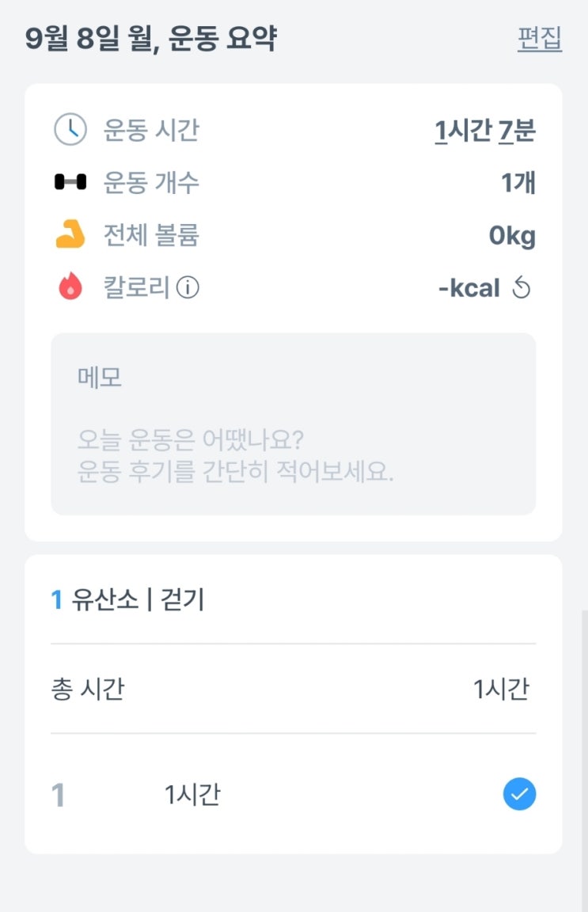
Task: Click the -kcal calorie value
Action: (469, 288)
